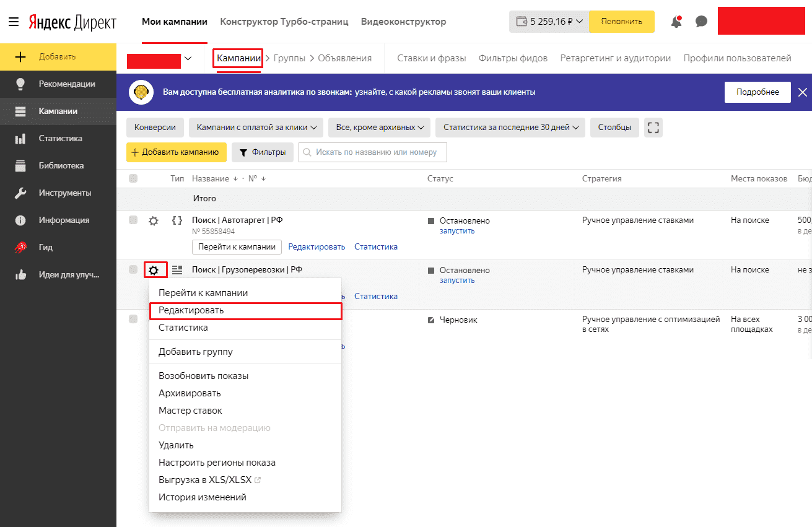Click the Информация info icon
Viewport: 812px width, 527px height.
pyautogui.click(x=20, y=220)
